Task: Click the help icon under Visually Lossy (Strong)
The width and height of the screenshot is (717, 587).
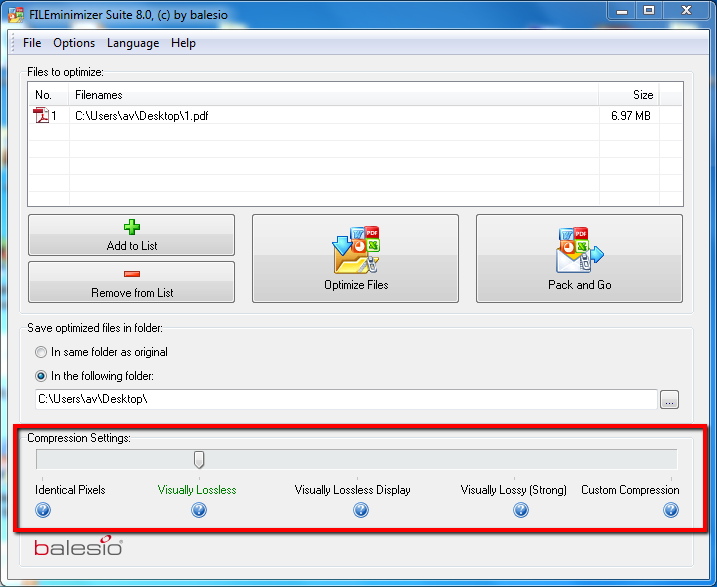Action: tap(521, 510)
